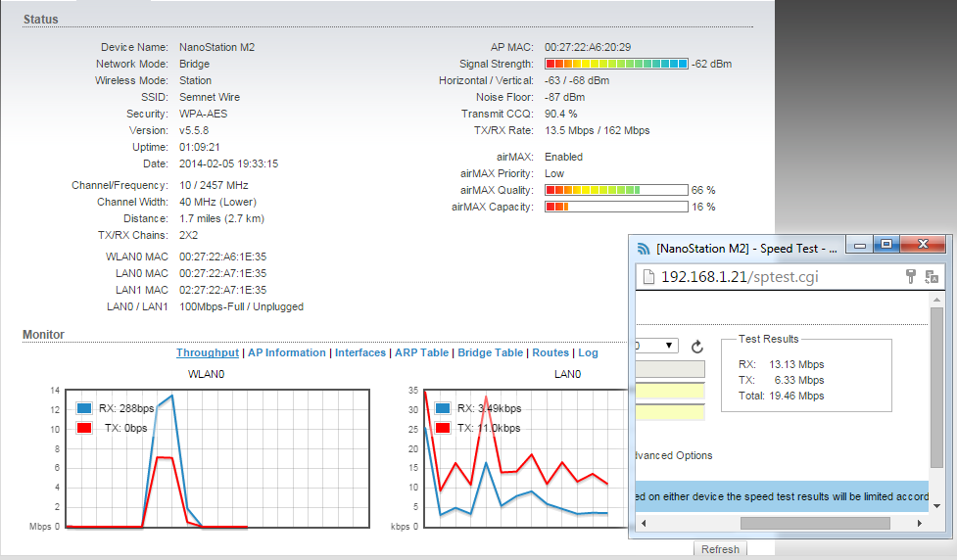Click the WLAN0 throughput graph
957x560 pixels.
click(x=217, y=458)
